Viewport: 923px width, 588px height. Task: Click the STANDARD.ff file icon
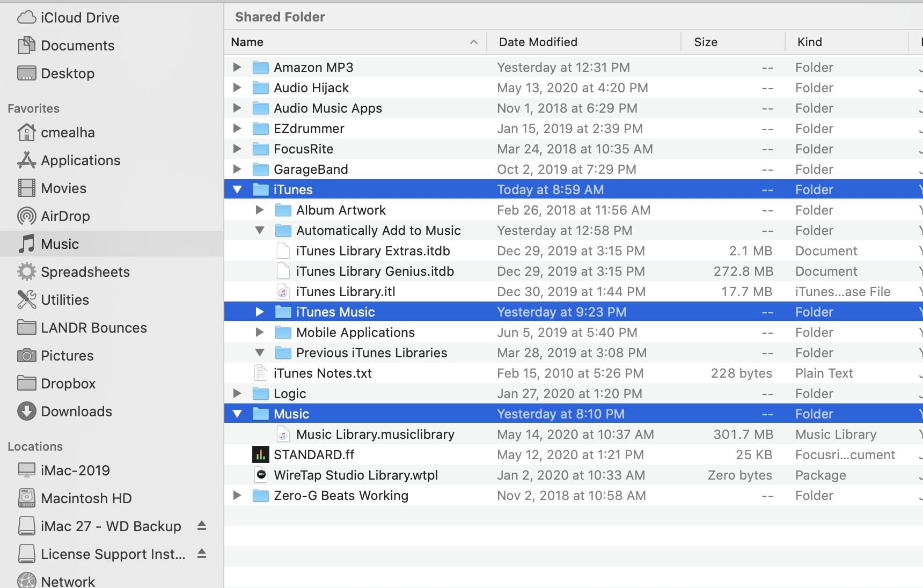pyautogui.click(x=261, y=455)
